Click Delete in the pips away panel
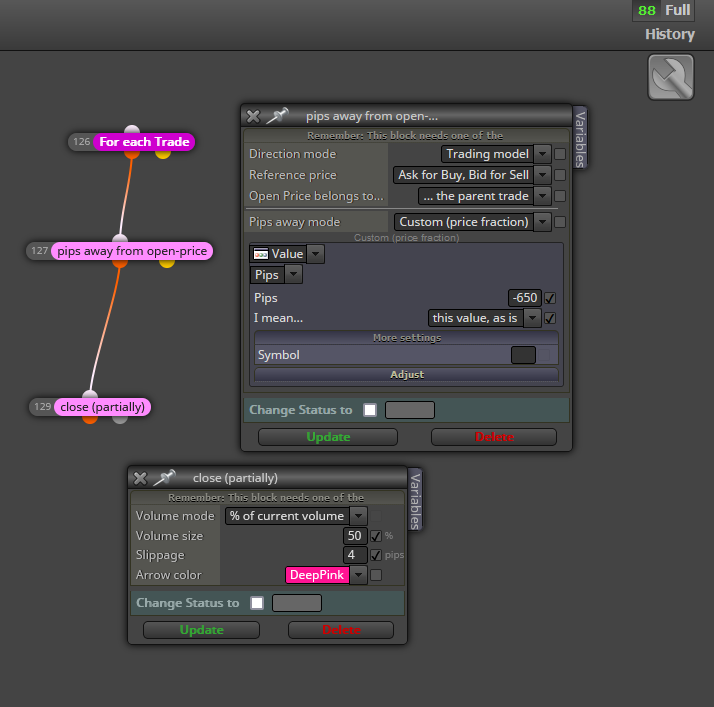This screenshot has width=714, height=707. [x=494, y=437]
